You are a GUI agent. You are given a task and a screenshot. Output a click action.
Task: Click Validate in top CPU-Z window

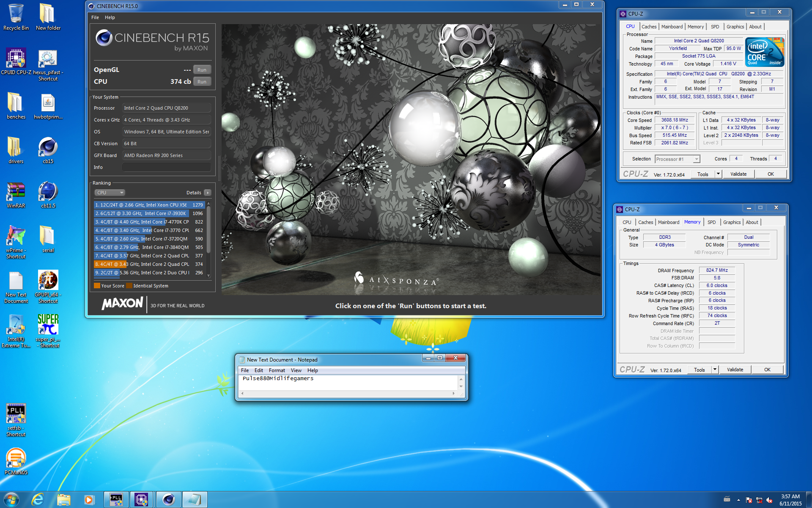pyautogui.click(x=738, y=174)
